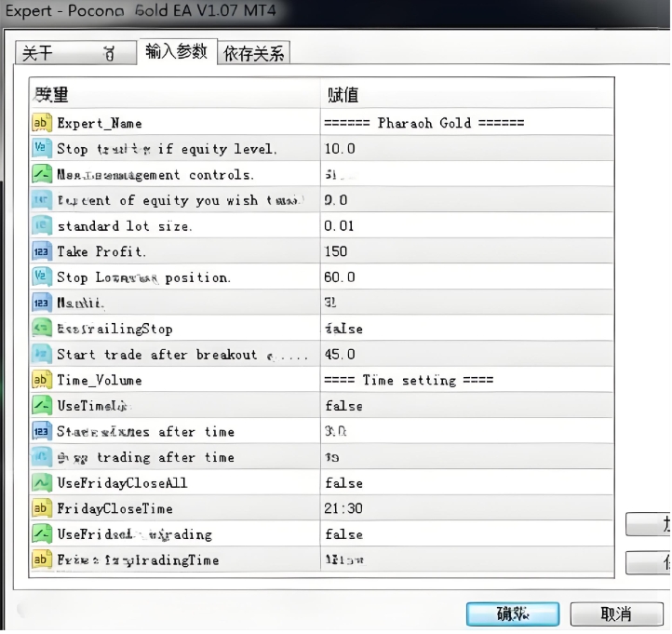Click the UseFridayCloseAll boolean icon
The image size is (672, 634).
[x=42, y=483]
